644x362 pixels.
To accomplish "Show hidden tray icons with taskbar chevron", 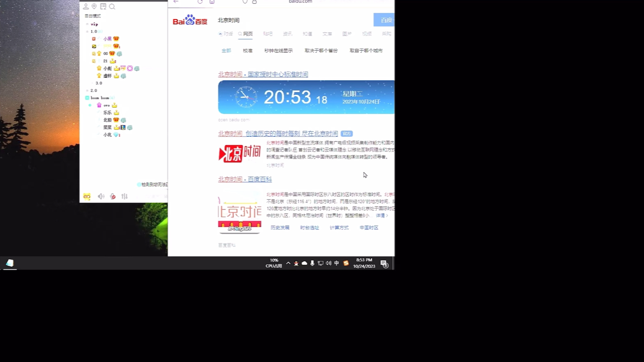I will pyautogui.click(x=288, y=263).
